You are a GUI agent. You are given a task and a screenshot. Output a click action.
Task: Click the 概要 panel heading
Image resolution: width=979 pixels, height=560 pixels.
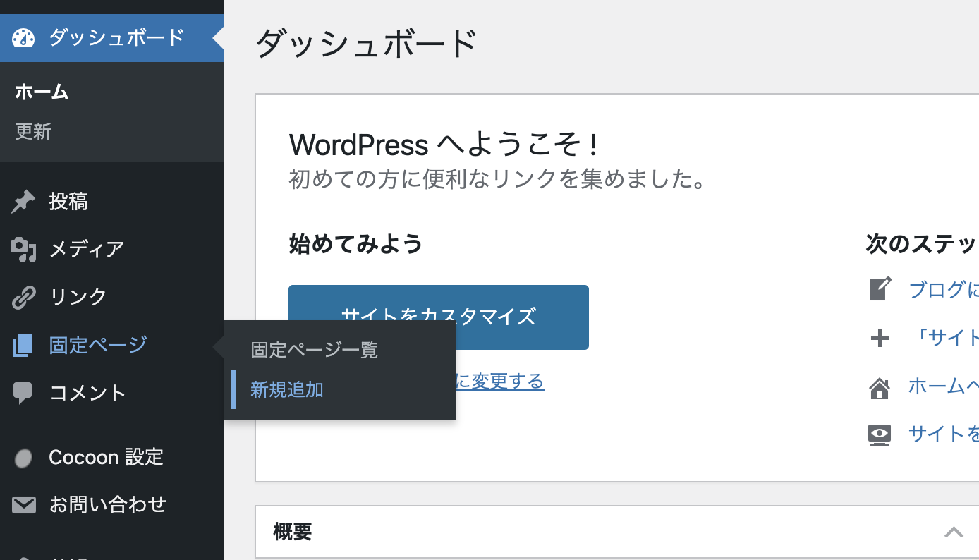pyautogui.click(x=293, y=532)
